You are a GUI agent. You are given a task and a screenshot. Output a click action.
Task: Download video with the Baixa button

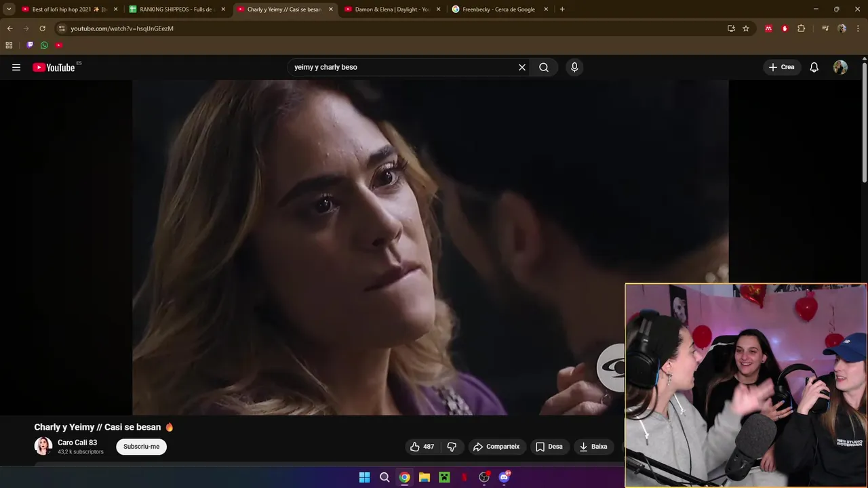coord(593,447)
